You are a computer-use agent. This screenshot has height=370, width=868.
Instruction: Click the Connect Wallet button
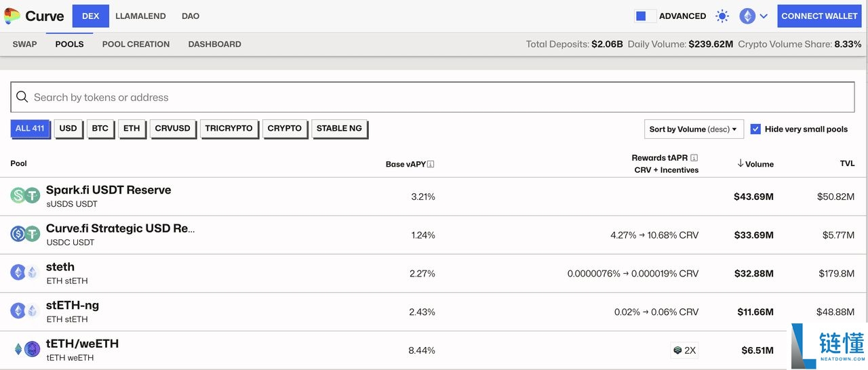click(x=819, y=16)
